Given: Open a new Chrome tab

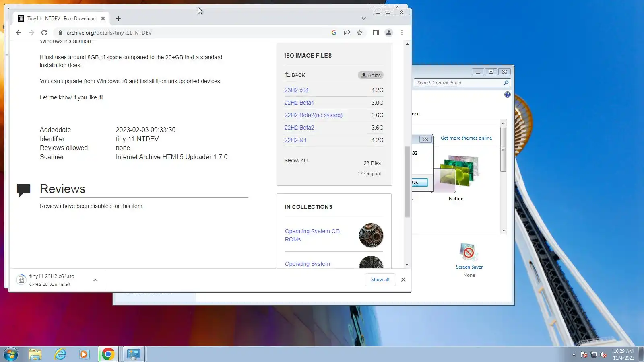Looking at the screenshot, I should [118, 19].
